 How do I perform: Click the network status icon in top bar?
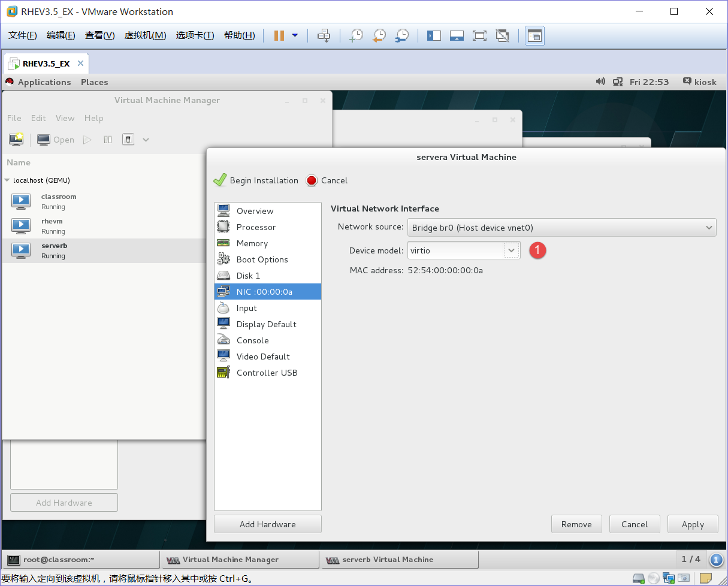pos(618,81)
